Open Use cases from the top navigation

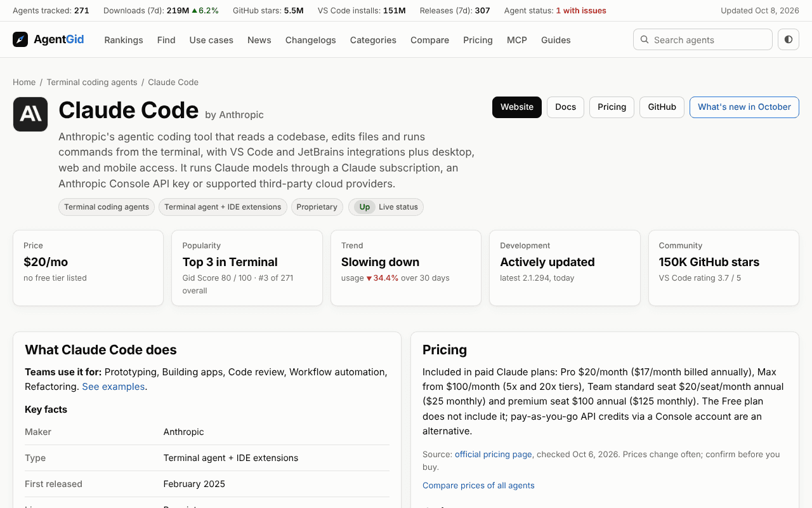(x=211, y=40)
